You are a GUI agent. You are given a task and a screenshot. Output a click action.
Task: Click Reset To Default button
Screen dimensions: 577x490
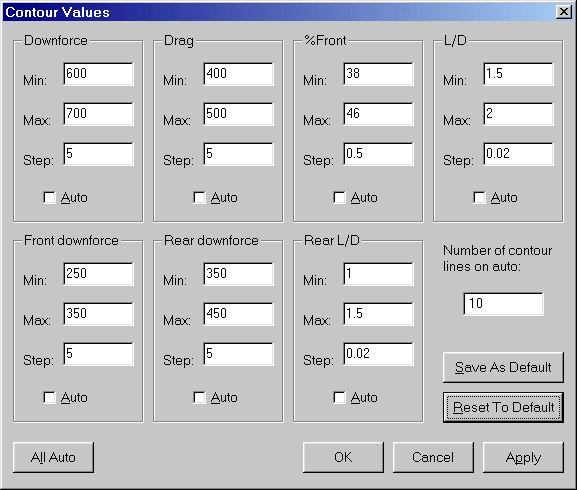point(503,408)
